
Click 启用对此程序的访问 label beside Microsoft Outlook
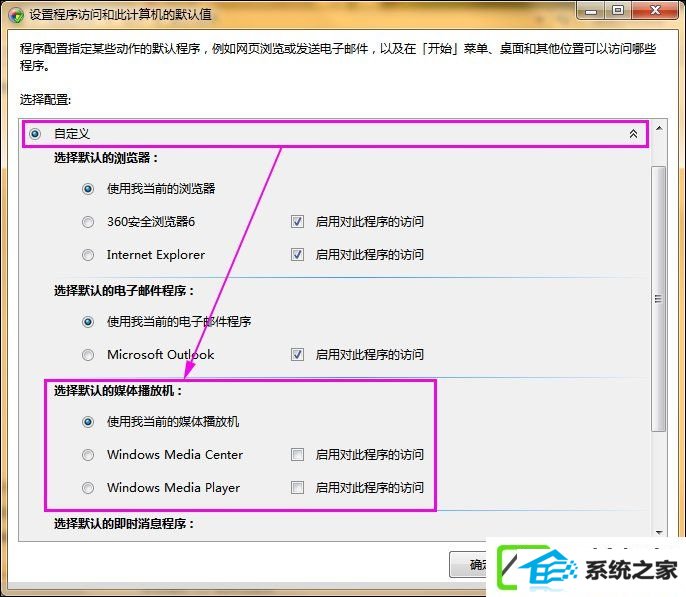[370, 354]
